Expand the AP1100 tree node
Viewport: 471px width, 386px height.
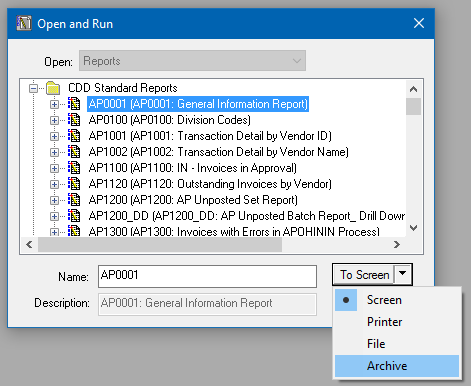(54, 168)
